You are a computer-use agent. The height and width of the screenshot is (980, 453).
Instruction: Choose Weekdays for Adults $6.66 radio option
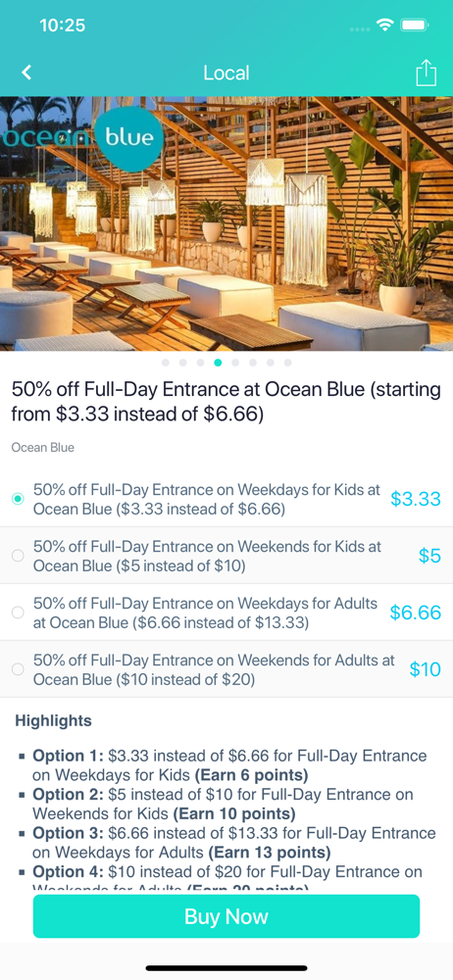pyautogui.click(x=19, y=612)
